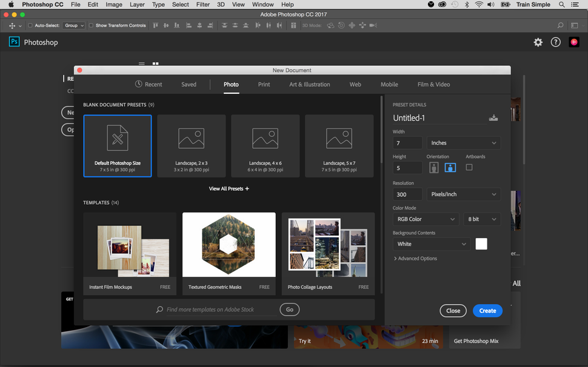Click the settings gear icon in the app bar

pyautogui.click(x=538, y=42)
